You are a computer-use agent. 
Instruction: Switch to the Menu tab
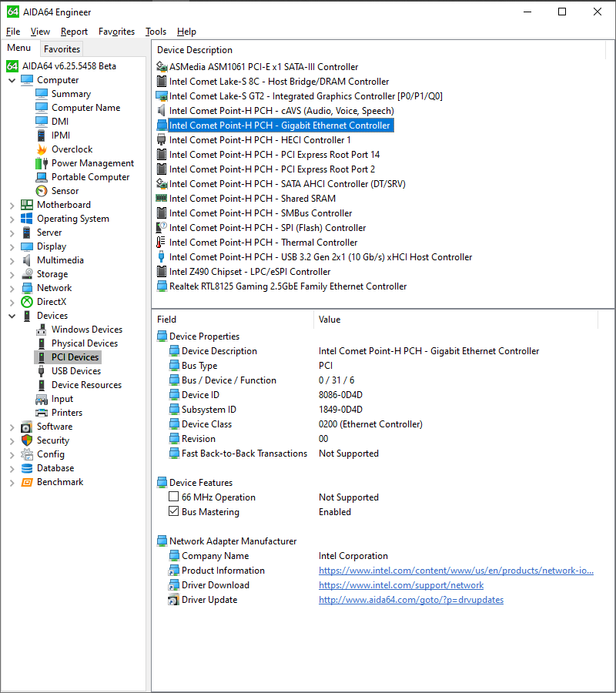19,48
